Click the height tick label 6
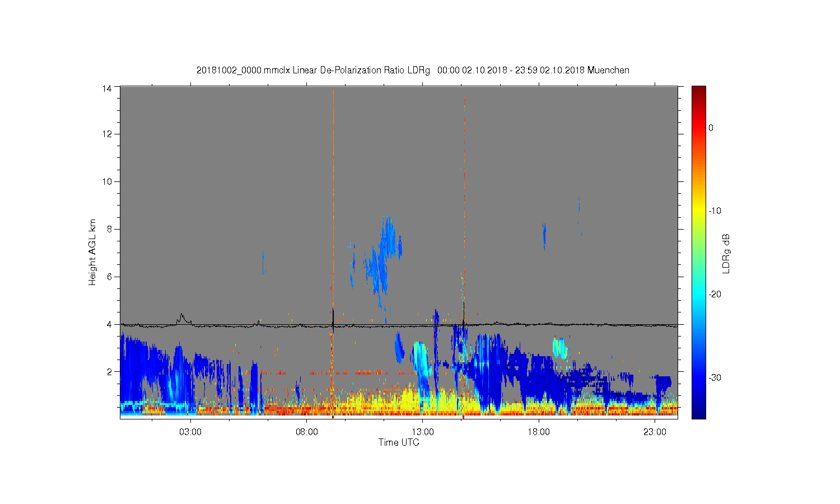Image resolution: width=840 pixels, height=504 pixels. [109, 277]
